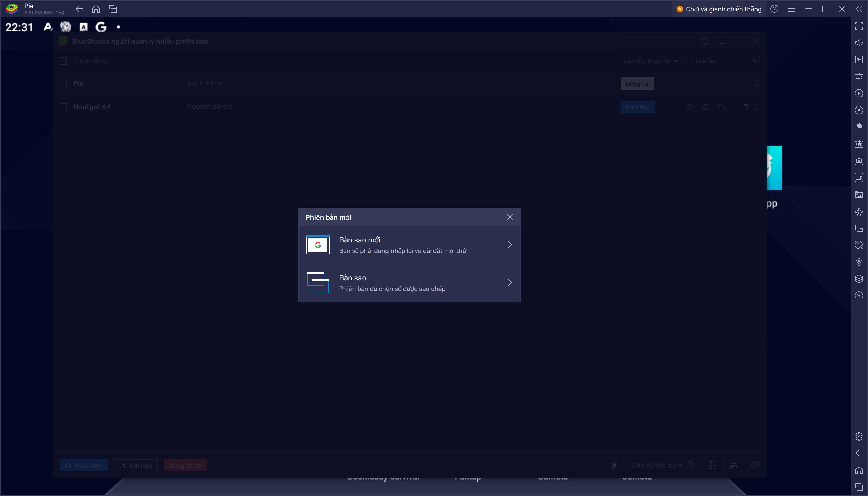Select Bản sao clone instance option
This screenshot has height=496, width=868.
409,283
